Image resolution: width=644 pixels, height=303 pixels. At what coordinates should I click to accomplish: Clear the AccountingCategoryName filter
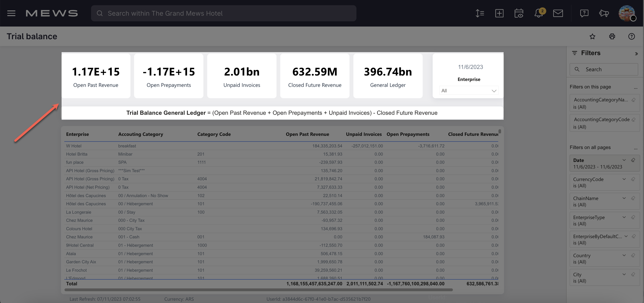(634, 100)
